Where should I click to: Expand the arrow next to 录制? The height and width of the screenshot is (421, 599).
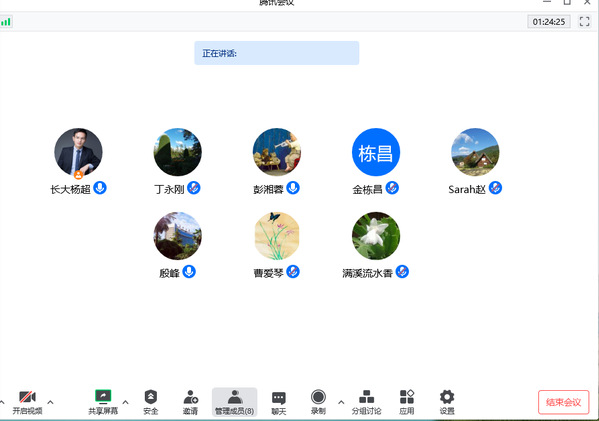pyautogui.click(x=341, y=402)
